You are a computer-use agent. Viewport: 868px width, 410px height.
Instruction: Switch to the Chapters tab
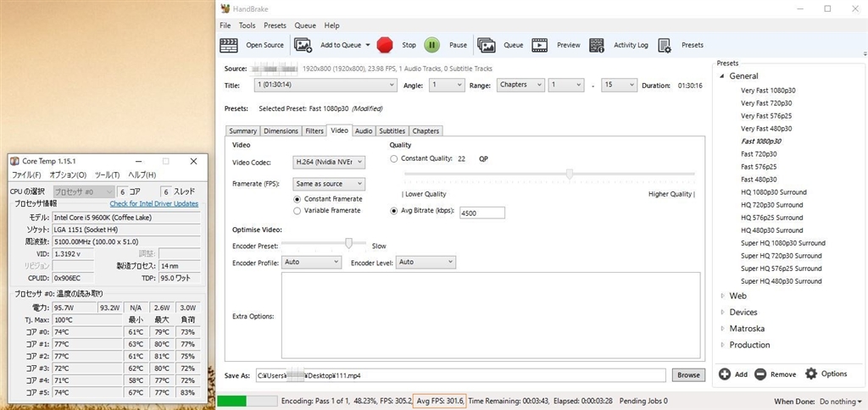click(426, 131)
